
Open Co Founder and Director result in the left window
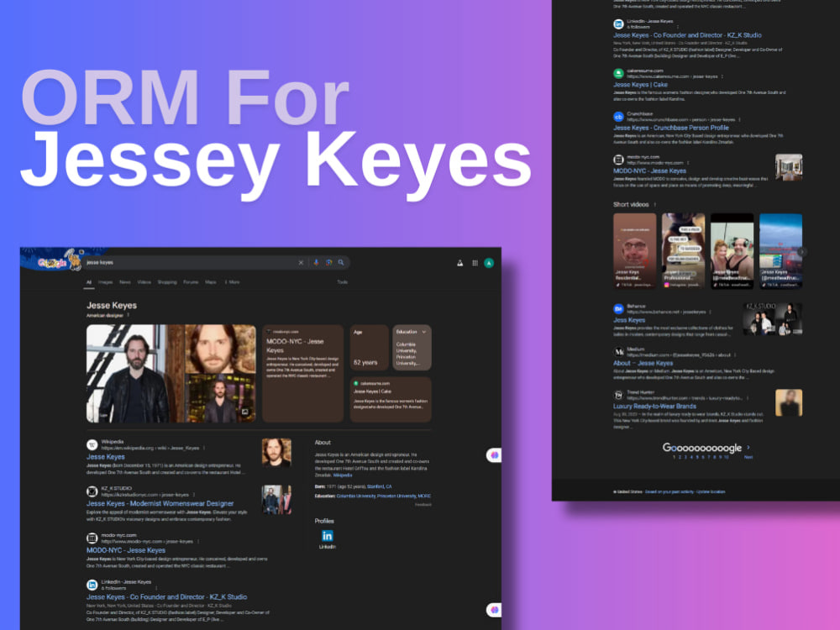tap(166, 596)
